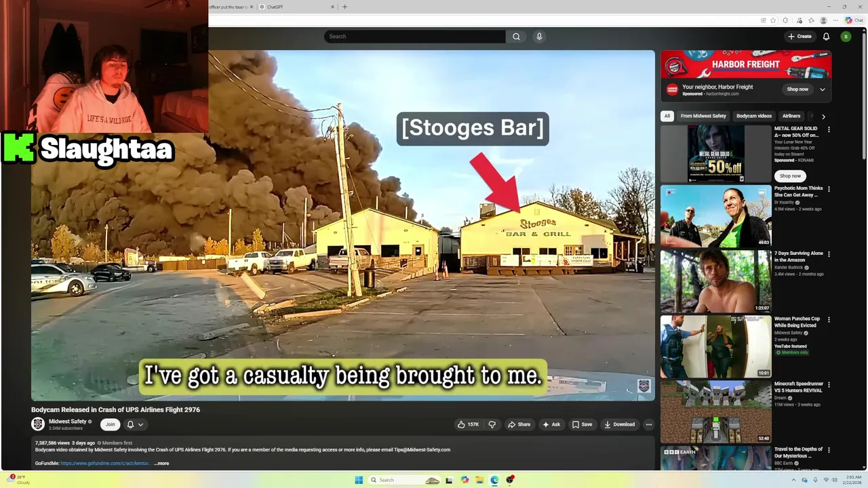Select From Midwest Safety filter chip
Image resolution: width=868 pixels, height=488 pixels.
pos(703,116)
